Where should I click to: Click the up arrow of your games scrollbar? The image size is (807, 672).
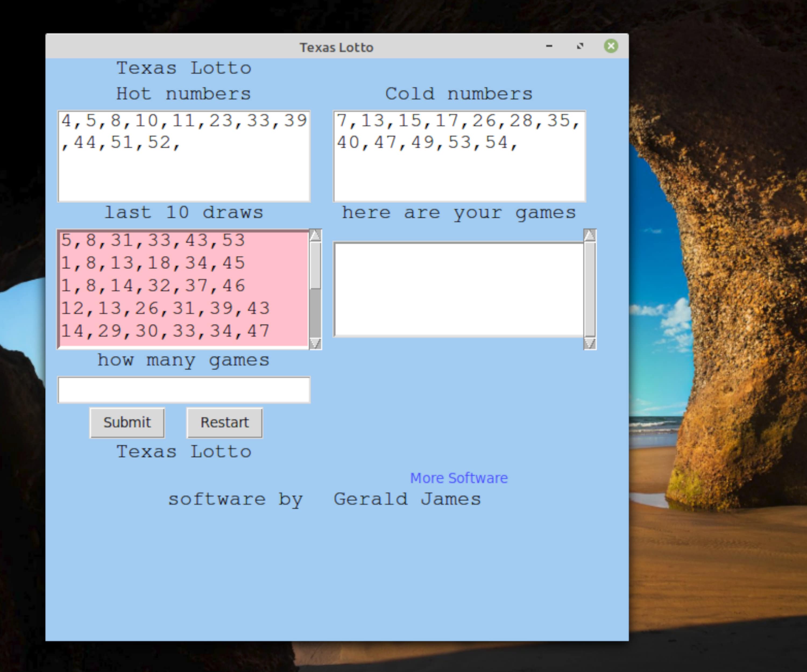point(590,235)
